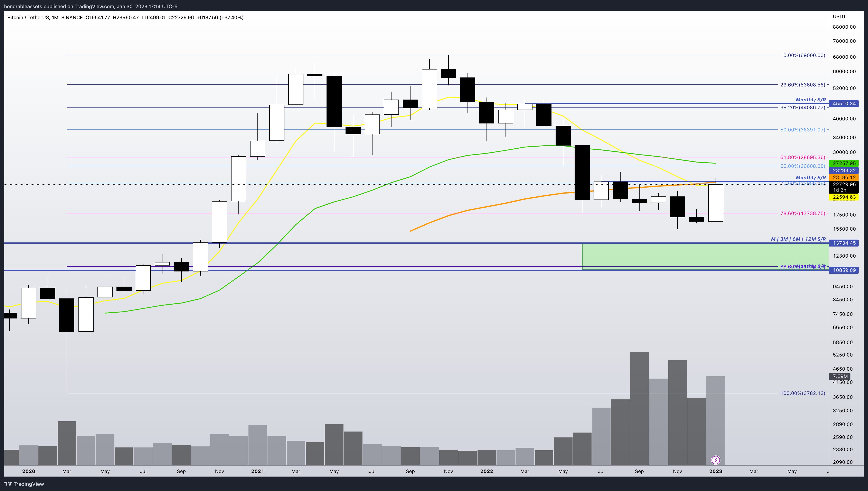
Task: Click the black 22729.96 current price label
Action: pyautogui.click(x=844, y=184)
